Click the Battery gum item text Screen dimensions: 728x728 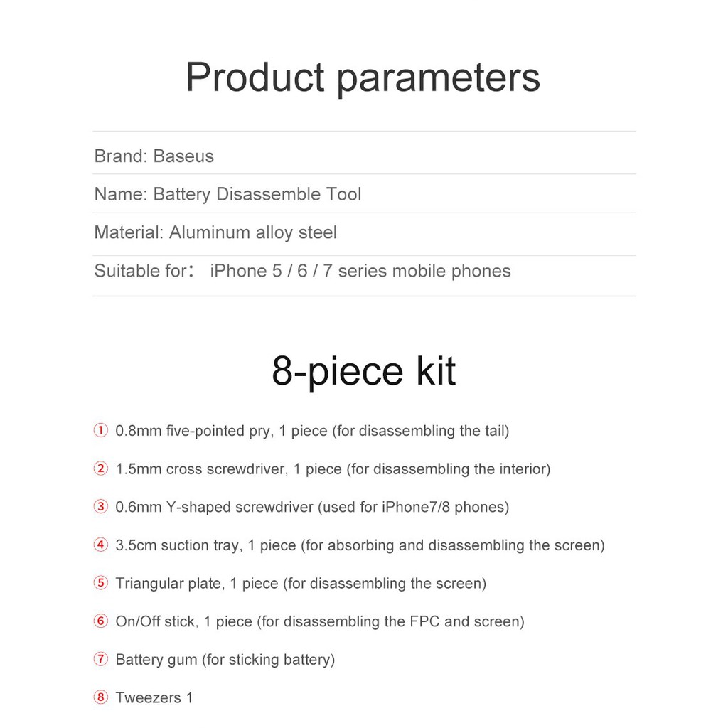point(225,660)
